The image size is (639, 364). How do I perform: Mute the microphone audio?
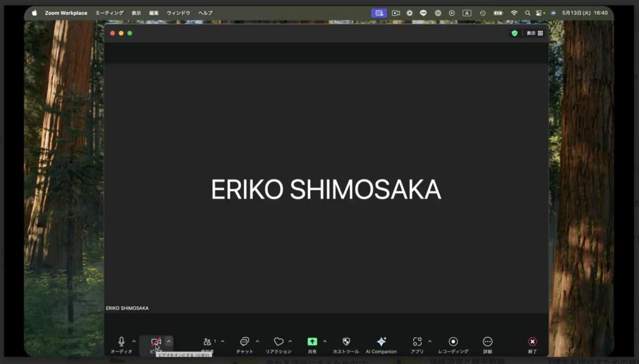[123, 342]
